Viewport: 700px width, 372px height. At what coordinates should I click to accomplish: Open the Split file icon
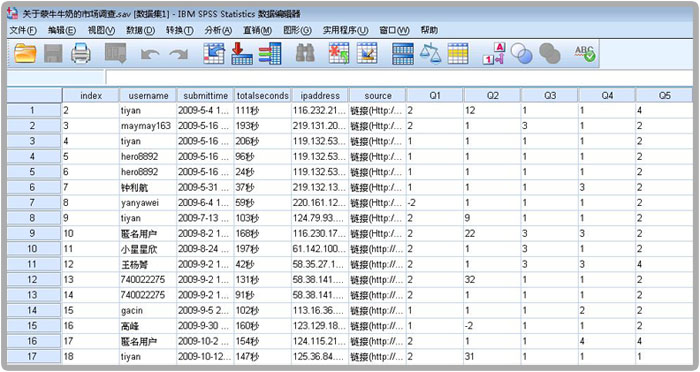[x=403, y=54]
